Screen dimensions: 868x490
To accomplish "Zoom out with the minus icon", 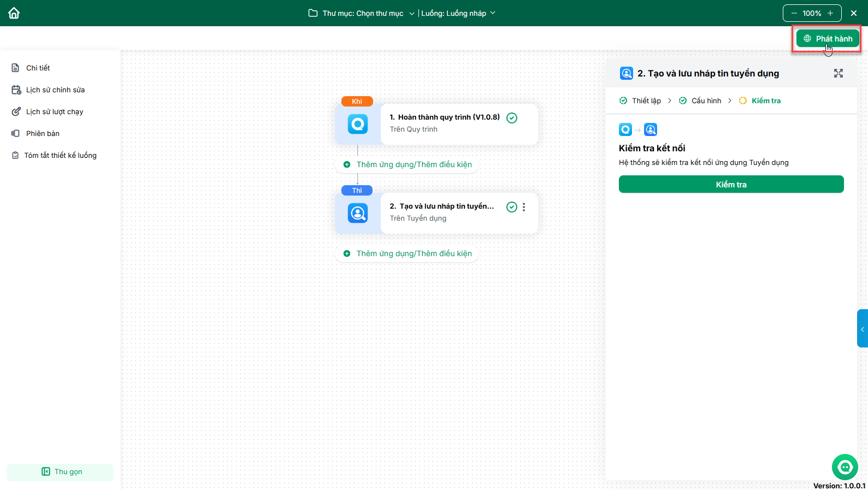I will point(794,13).
